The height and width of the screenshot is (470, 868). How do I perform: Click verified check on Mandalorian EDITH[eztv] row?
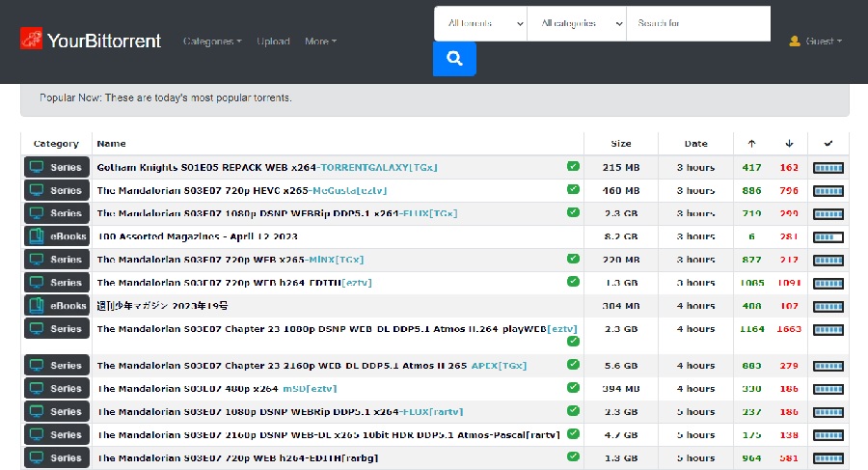tap(573, 282)
